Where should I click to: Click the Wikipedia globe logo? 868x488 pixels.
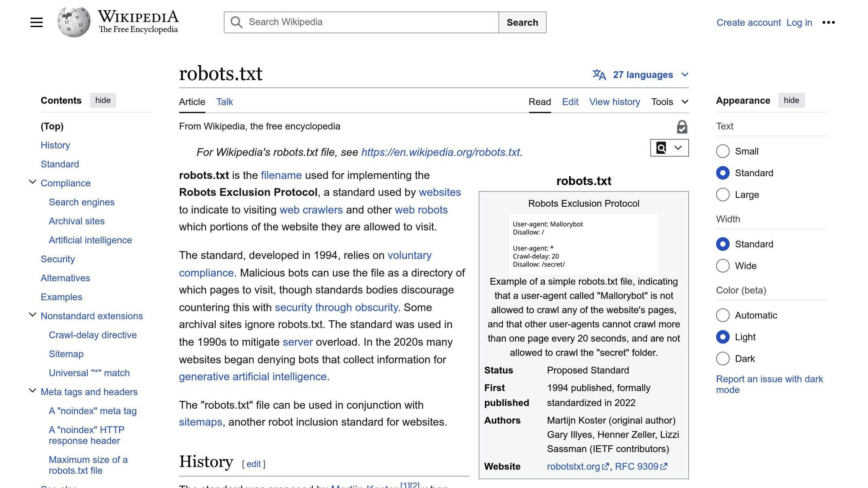click(x=74, y=22)
